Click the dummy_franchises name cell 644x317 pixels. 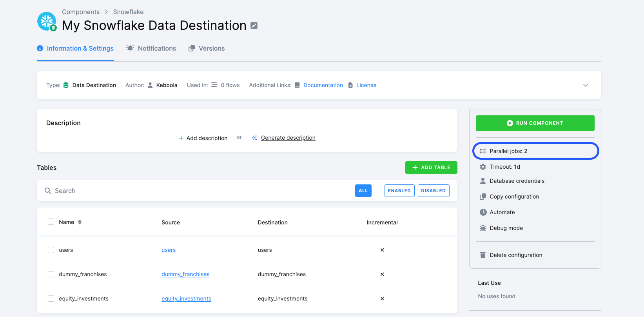(x=83, y=274)
